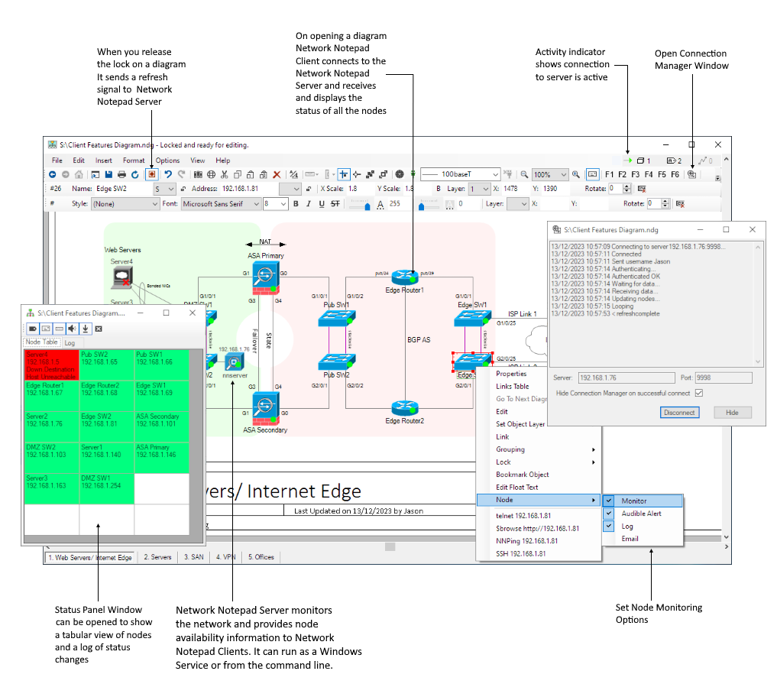The image size is (777, 700).
Task: Open the Connection Manager window icon
Action: (691, 174)
